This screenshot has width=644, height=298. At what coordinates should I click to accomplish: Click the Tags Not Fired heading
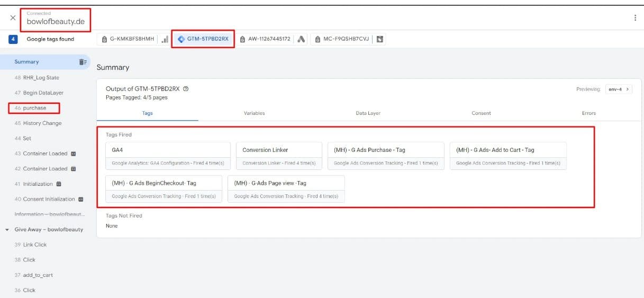point(124,216)
